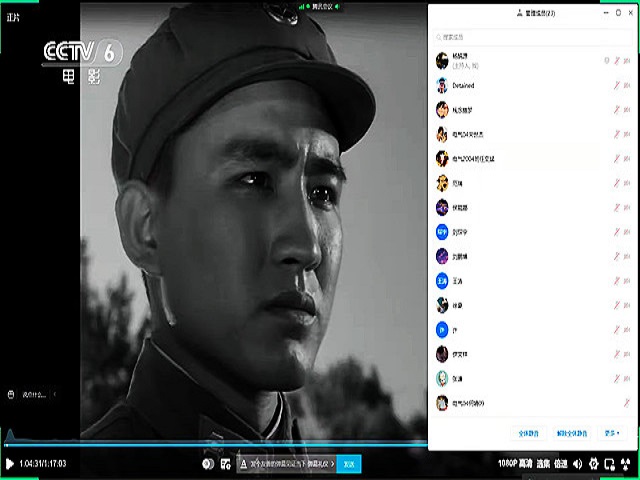640x480 pixels.
Task: Click the 腾讯会议 status bar at top
Action: tap(320, 7)
